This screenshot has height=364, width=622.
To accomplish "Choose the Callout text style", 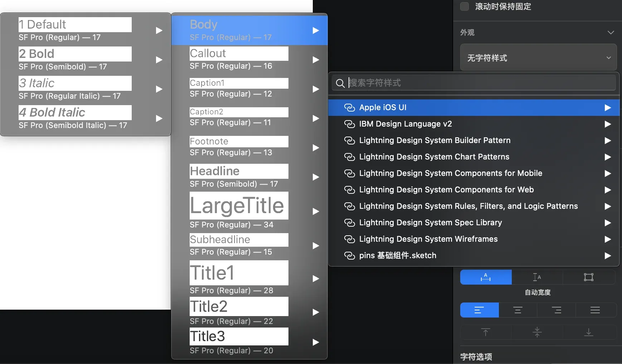I will [x=249, y=59].
